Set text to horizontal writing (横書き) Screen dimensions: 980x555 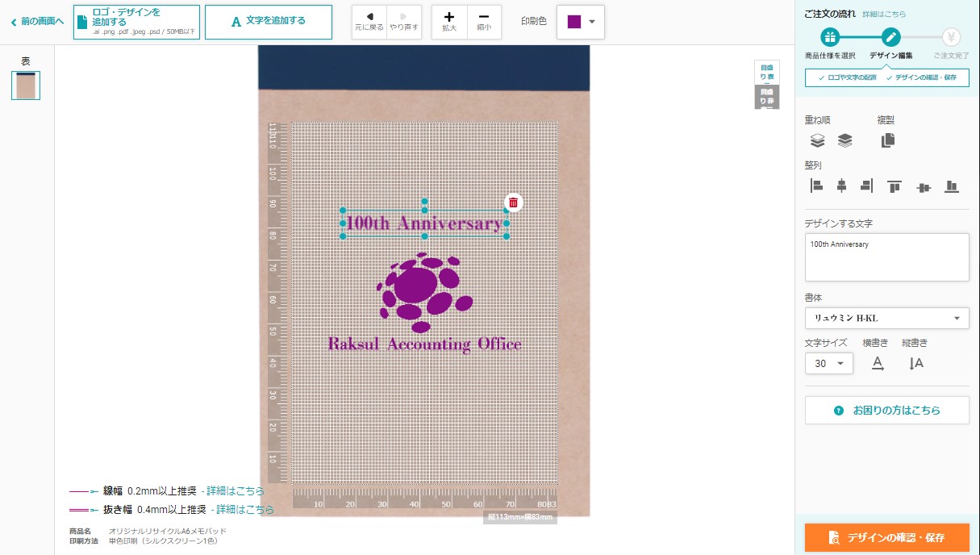pyautogui.click(x=878, y=363)
